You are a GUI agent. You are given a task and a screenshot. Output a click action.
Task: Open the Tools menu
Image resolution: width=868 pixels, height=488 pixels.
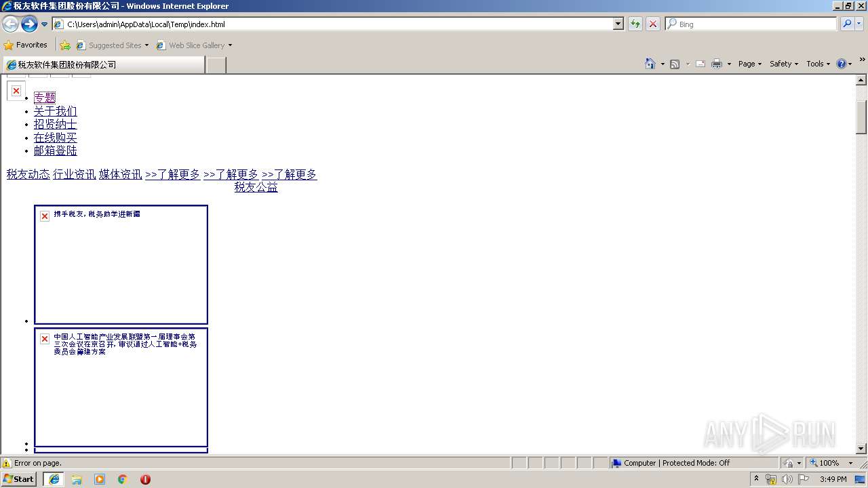tap(818, 64)
